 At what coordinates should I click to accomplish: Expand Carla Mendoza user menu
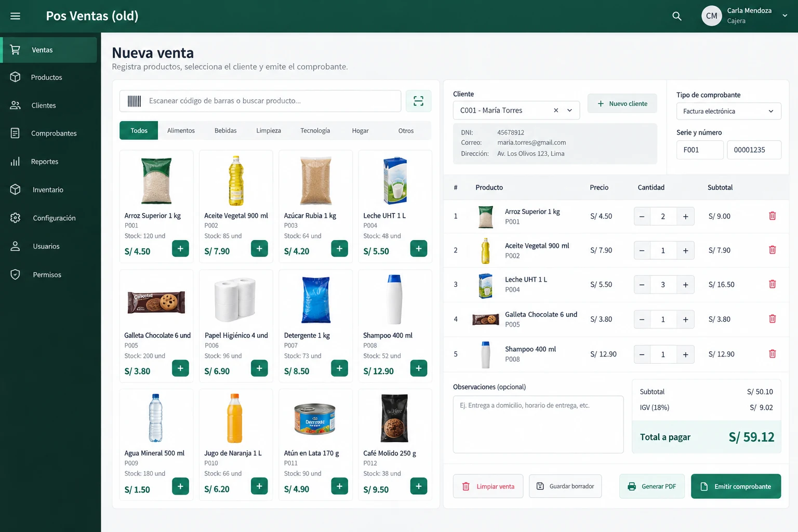[785, 16]
